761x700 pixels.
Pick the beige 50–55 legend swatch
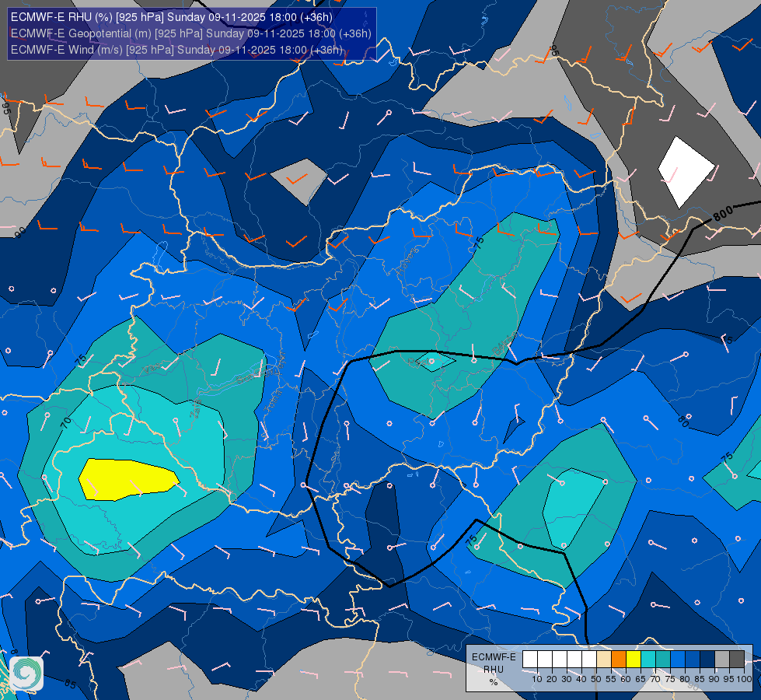click(x=604, y=660)
